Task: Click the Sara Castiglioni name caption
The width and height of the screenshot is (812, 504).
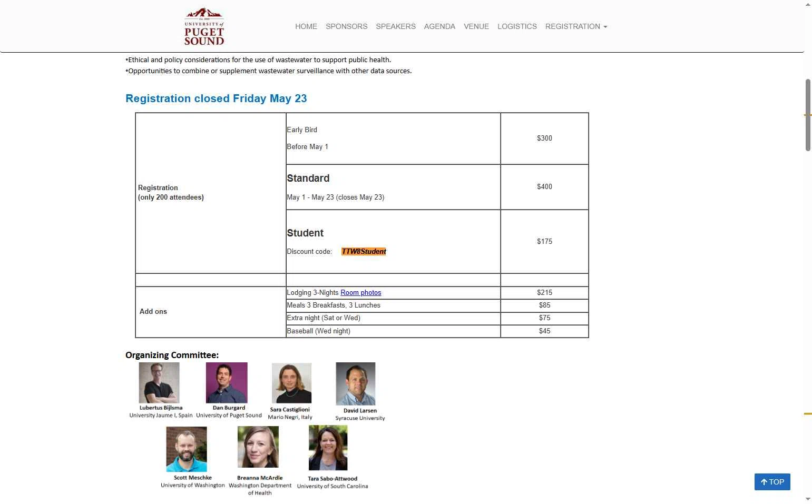Action: (x=290, y=409)
